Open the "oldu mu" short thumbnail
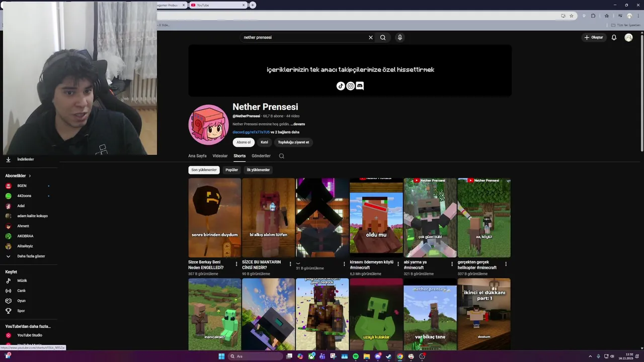Image resolution: width=644 pixels, height=362 pixels. click(376, 218)
